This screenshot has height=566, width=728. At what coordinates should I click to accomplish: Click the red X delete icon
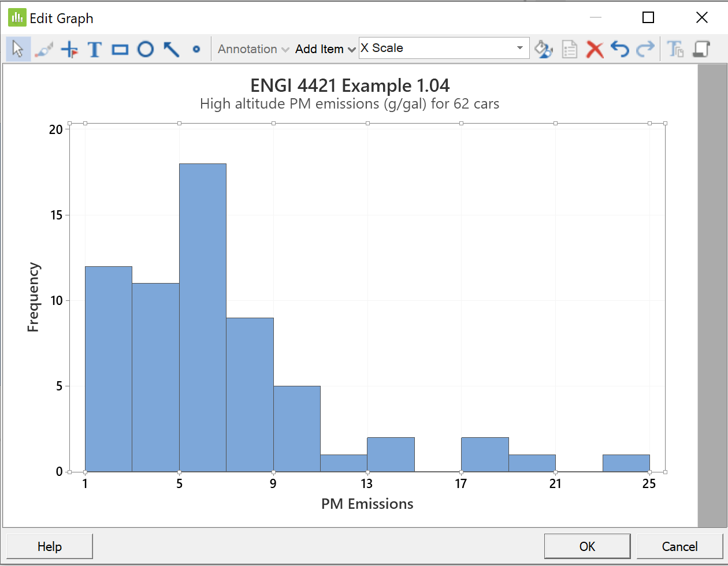click(595, 50)
